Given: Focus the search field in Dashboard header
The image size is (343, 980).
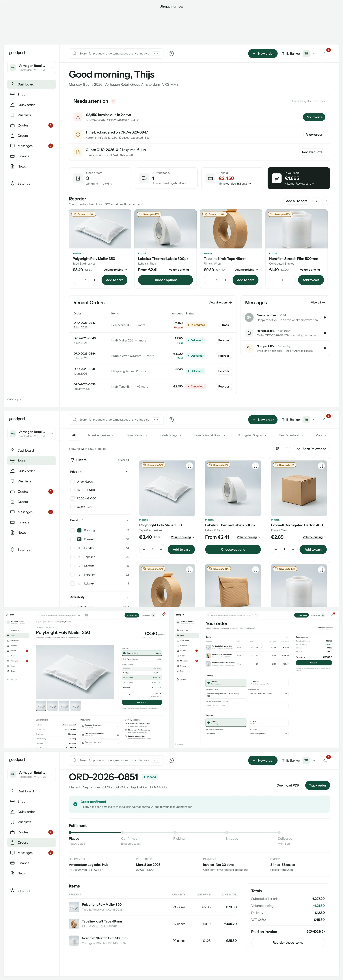Looking at the screenshot, I should click(116, 54).
